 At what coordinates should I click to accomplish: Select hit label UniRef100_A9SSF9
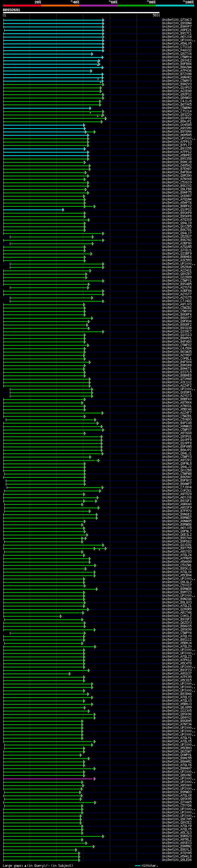(x=177, y=507)
